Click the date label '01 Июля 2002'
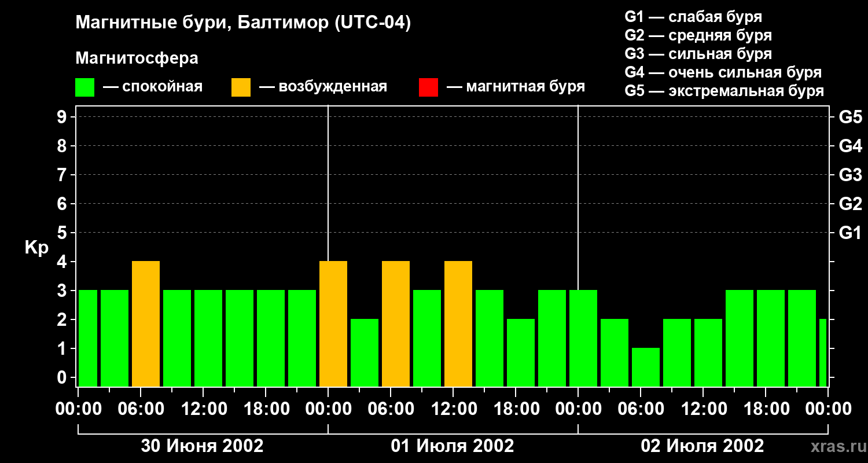The width and height of the screenshot is (868, 463). 453,446
